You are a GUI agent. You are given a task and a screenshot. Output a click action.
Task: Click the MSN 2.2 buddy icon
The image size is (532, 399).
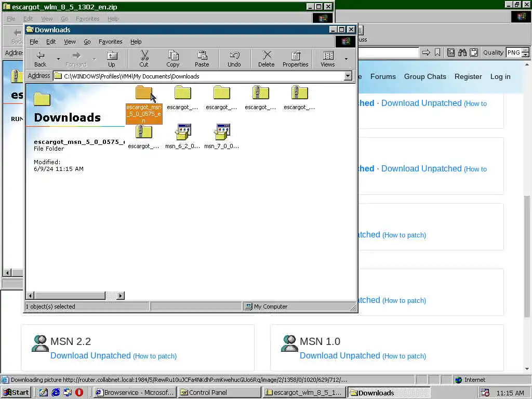40,343
